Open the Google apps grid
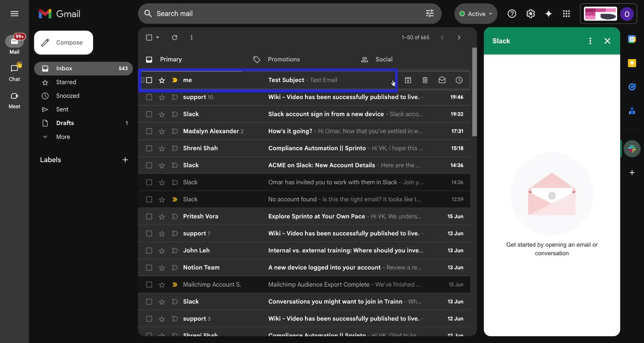 pos(566,13)
